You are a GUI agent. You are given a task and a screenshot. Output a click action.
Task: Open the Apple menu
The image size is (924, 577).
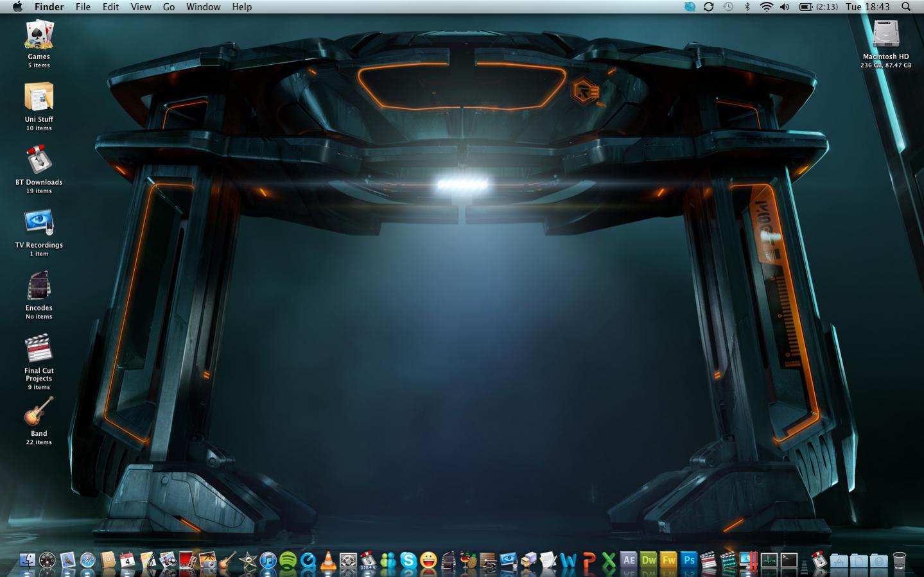pyautogui.click(x=17, y=6)
